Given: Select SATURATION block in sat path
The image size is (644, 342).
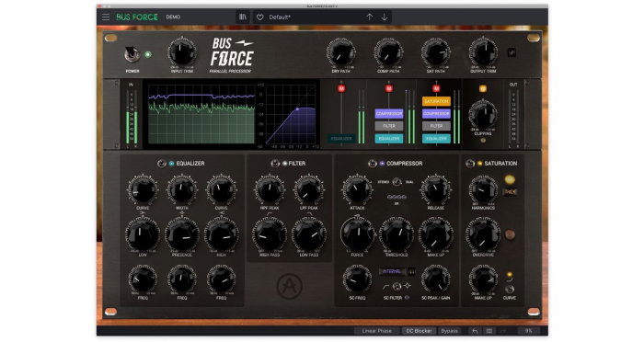Looking at the screenshot, I should tap(436, 101).
